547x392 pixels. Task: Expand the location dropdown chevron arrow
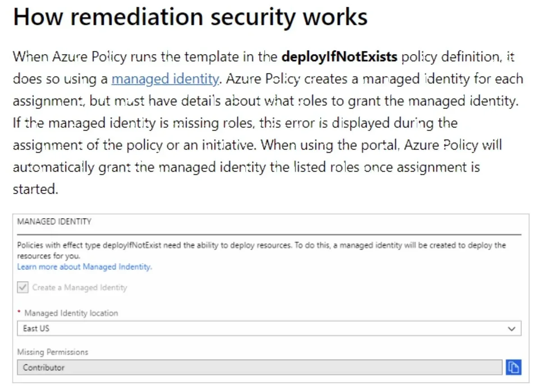511,329
